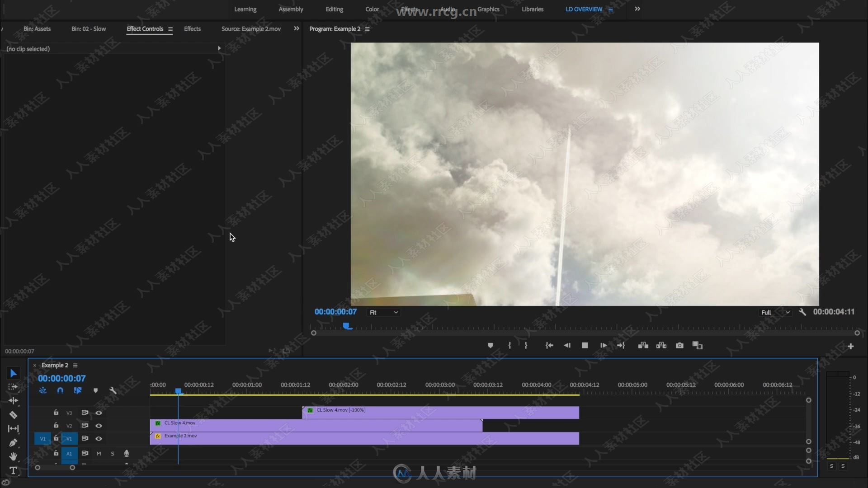868x488 pixels.
Task: Open Program monitor button editor plus
Action: click(x=850, y=347)
